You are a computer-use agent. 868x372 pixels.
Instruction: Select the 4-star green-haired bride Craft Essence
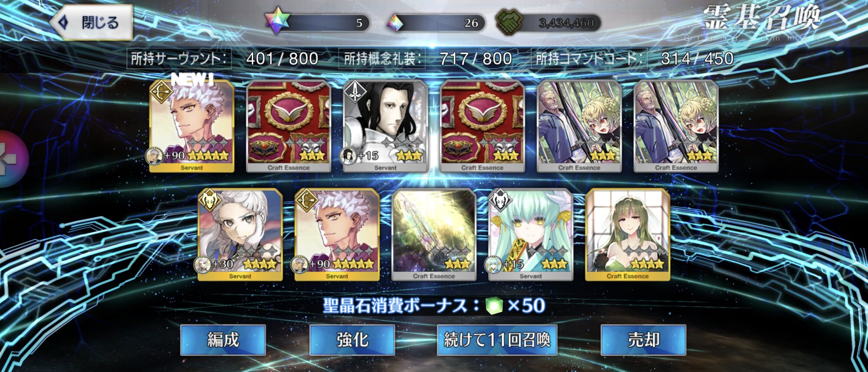pyautogui.click(x=628, y=234)
